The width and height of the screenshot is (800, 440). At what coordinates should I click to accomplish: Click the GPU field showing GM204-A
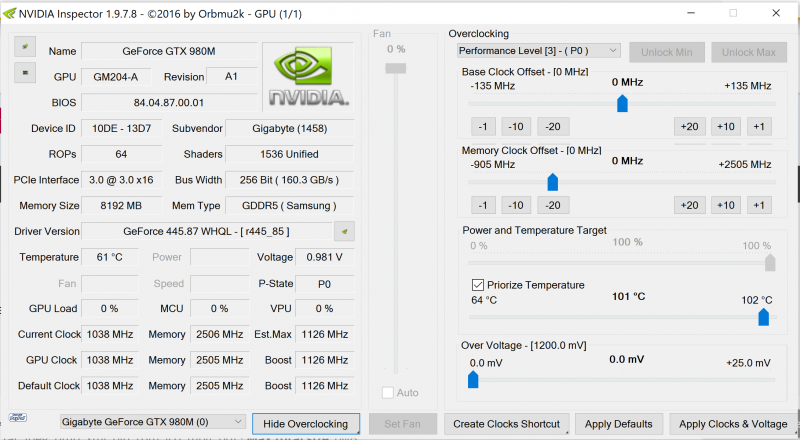pyautogui.click(x=116, y=77)
